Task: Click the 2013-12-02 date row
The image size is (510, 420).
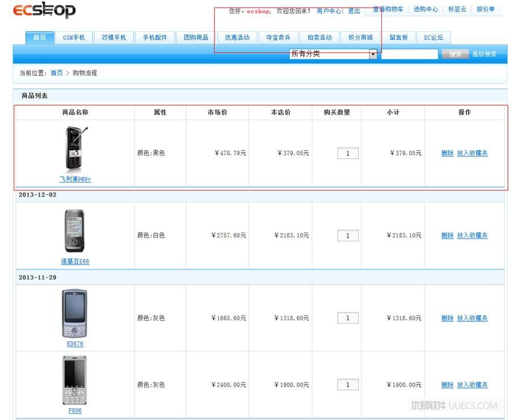Action: 260,195
